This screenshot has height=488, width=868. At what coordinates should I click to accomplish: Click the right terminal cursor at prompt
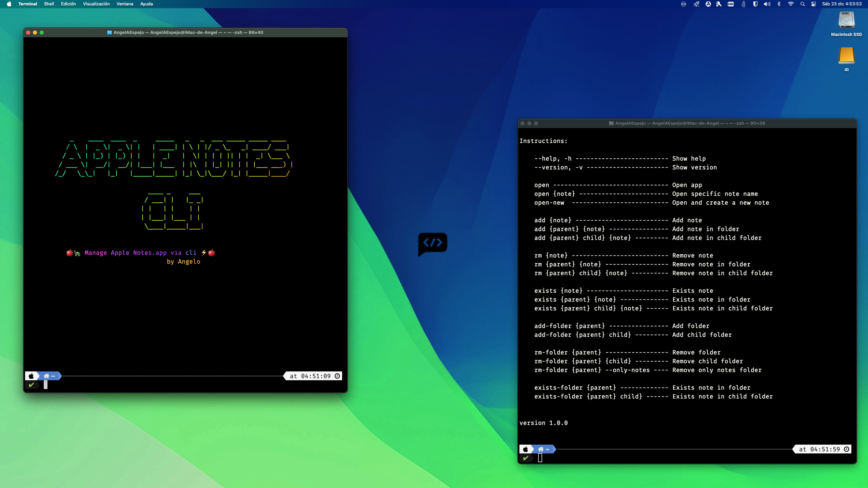[x=540, y=458]
